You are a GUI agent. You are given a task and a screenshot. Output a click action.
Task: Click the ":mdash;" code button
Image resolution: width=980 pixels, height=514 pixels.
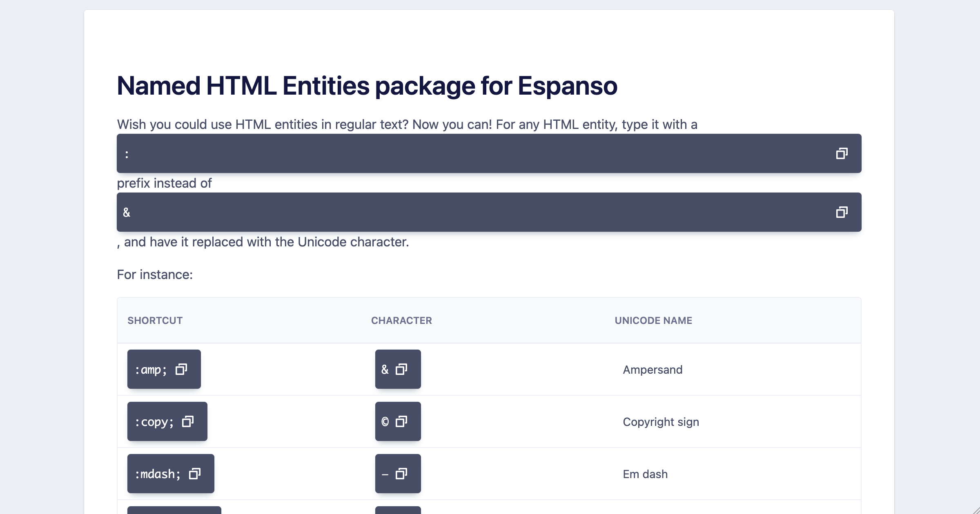[171, 474]
